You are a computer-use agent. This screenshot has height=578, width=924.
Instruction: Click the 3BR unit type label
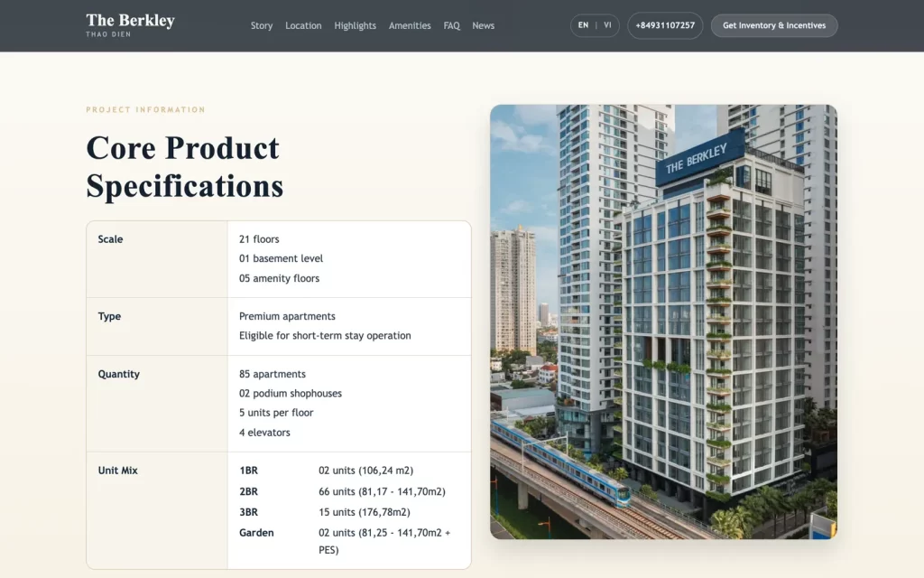click(x=248, y=512)
